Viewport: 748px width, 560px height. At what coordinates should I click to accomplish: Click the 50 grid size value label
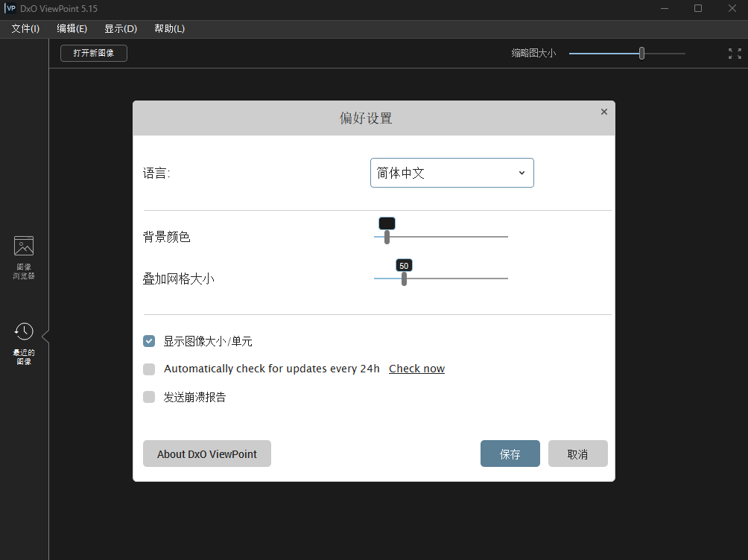pos(404,266)
